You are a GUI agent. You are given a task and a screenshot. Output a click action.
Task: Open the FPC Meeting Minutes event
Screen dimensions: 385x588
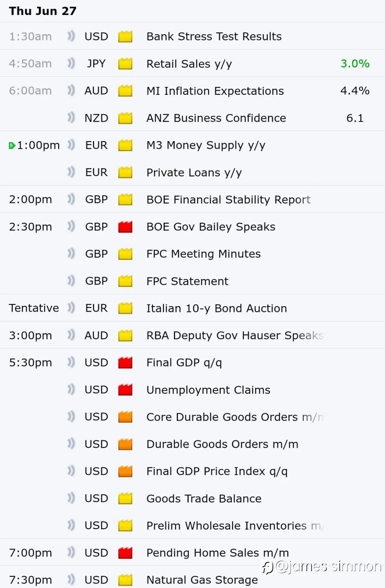203,254
